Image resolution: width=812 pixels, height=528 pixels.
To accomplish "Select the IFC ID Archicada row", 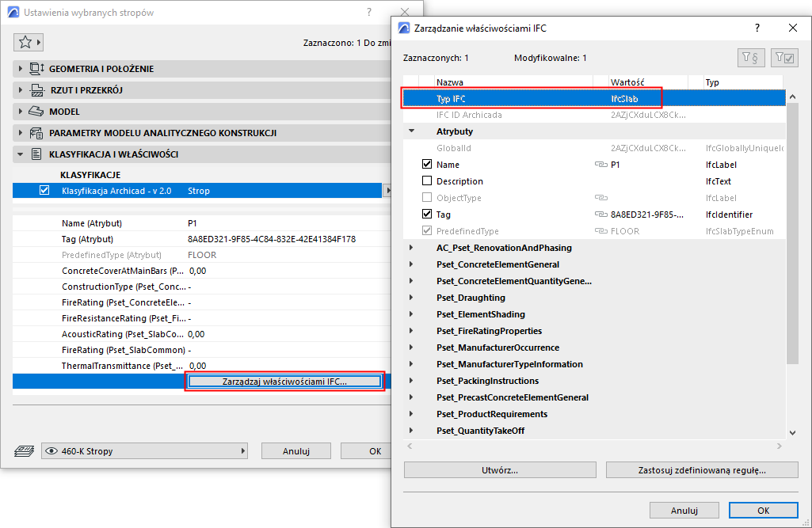I will [594, 115].
